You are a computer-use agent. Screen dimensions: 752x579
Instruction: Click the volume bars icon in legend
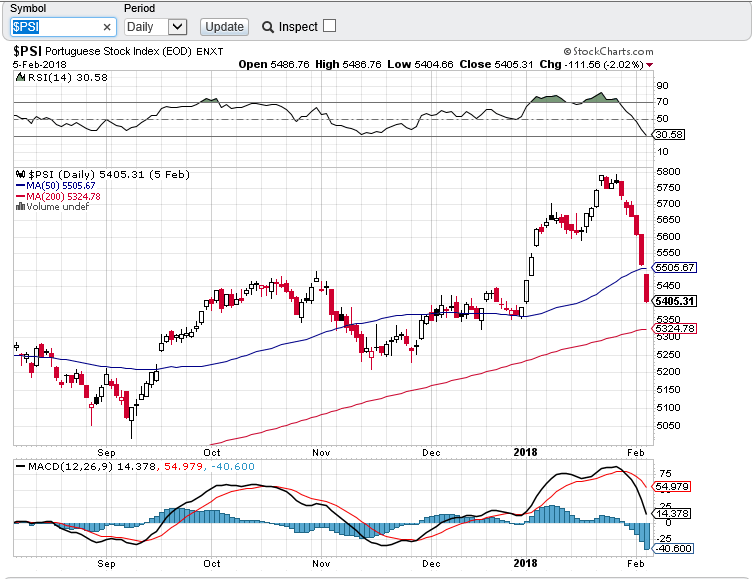[x=20, y=206]
